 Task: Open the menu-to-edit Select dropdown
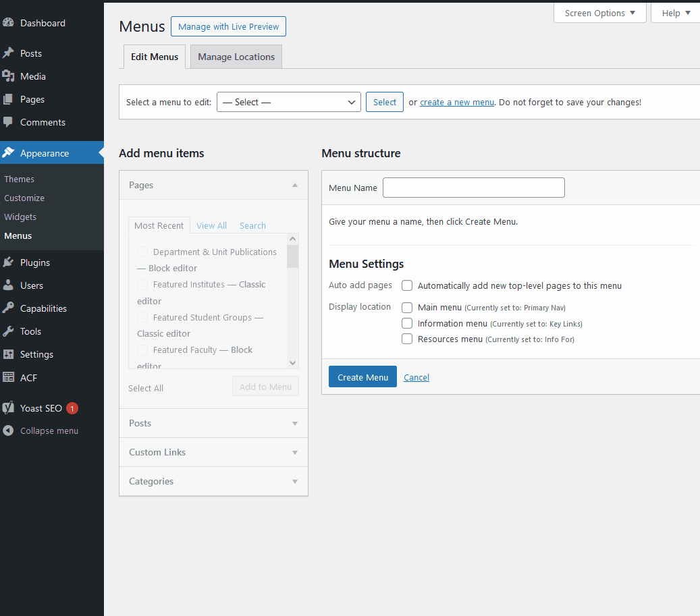coord(288,102)
